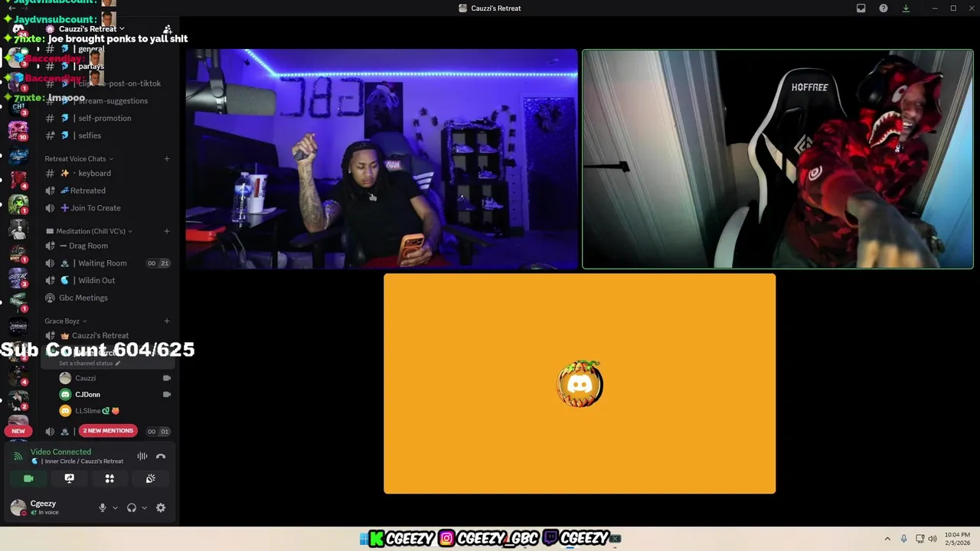Mute the microphone in user panel
980x551 pixels.
coord(102,507)
